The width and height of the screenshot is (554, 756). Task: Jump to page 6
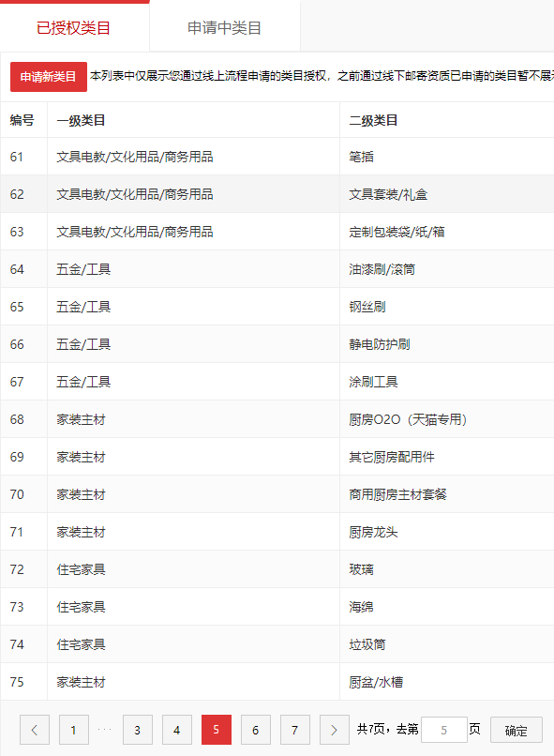(x=255, y=730)
